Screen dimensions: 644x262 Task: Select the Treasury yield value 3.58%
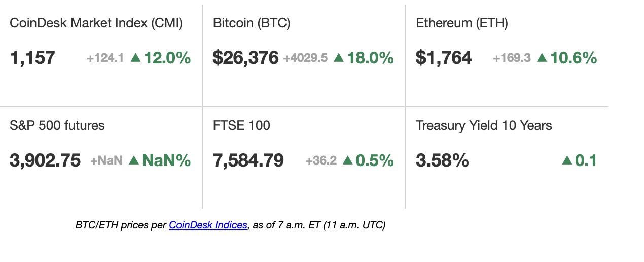(442, 160)
